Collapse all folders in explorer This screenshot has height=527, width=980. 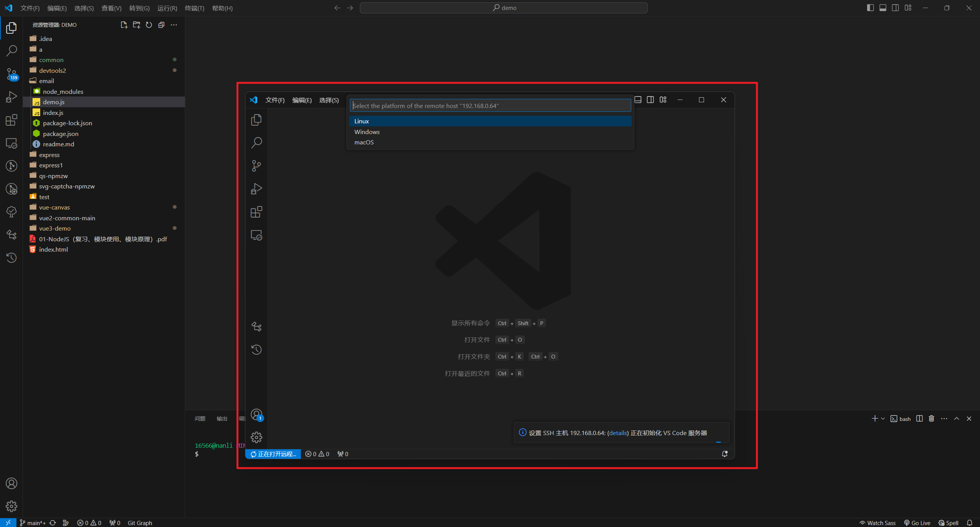pyautogui.click(x=161, y=25)
